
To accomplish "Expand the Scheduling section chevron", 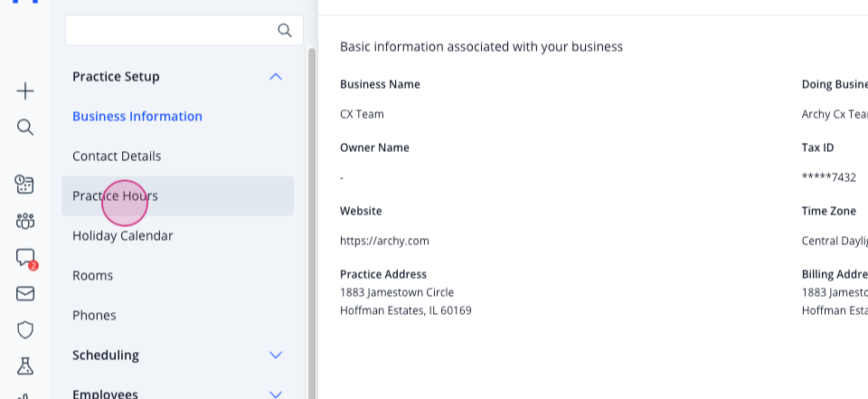I will (276, 355).
